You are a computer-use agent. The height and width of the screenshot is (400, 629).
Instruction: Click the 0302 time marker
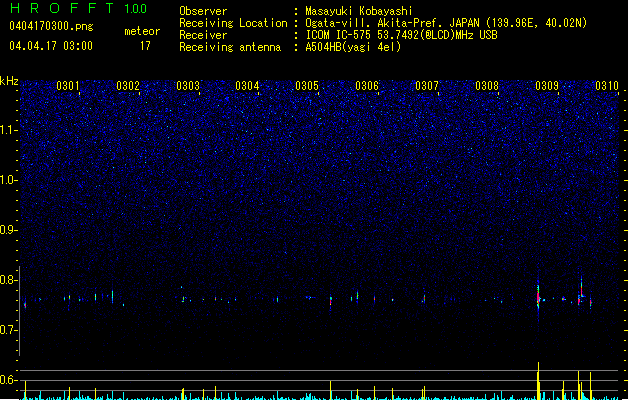click(x=128, y=86)
